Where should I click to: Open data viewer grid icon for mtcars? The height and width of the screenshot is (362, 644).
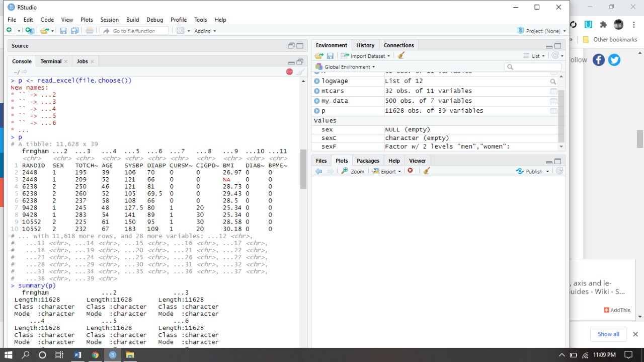coord(553,91)
